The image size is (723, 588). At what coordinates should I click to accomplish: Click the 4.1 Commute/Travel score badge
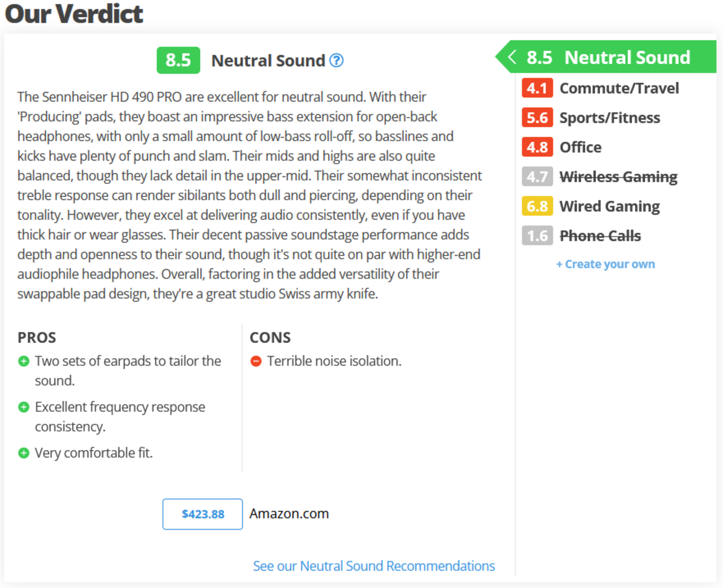click(537, 88)
